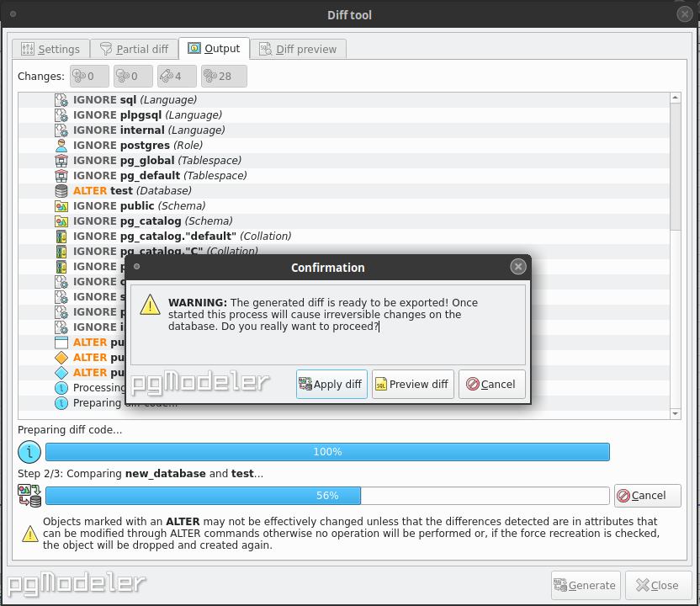
Task: Click the warning triangle in the Confirmation dialog
Action: click(150, 305)
